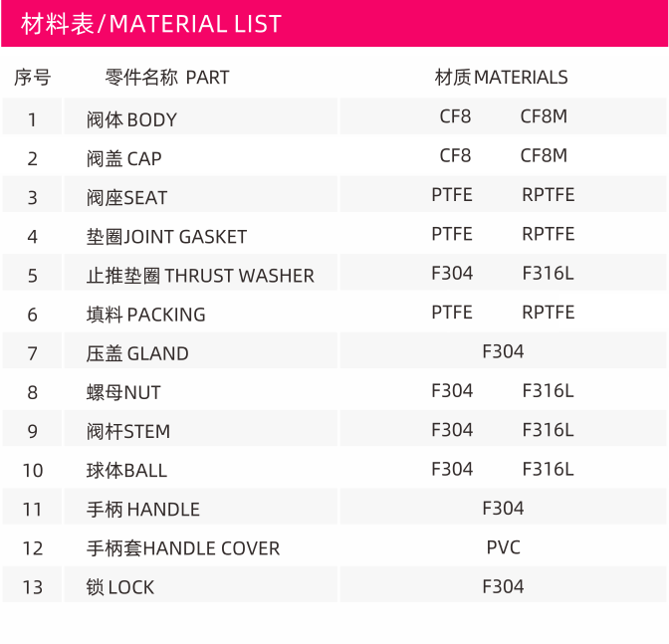The width and height of the screenshot is (669, 644).
Task: Select the LOCK part name
Action: coord(119,587)
